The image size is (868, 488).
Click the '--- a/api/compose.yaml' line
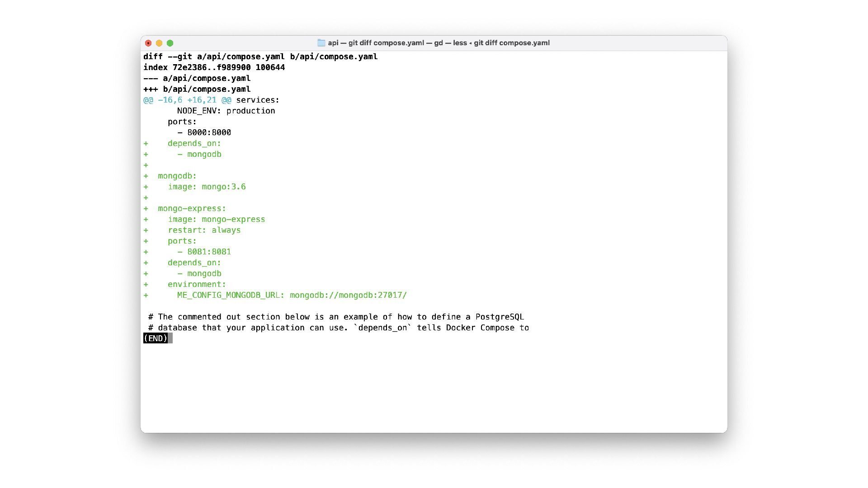click(x=197, y=78)
